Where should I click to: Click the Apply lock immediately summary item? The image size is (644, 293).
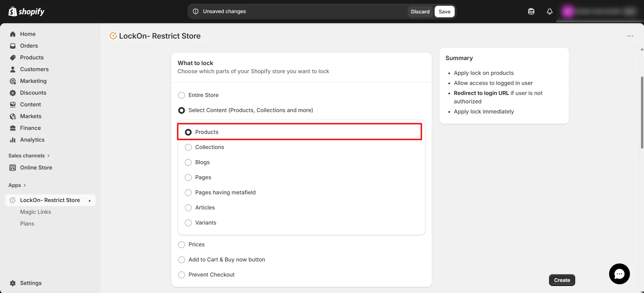(484, 111)
